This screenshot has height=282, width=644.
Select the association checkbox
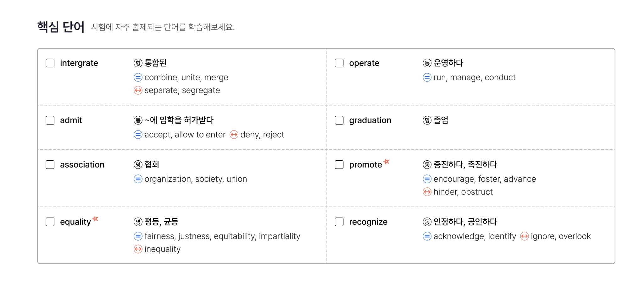50,165
